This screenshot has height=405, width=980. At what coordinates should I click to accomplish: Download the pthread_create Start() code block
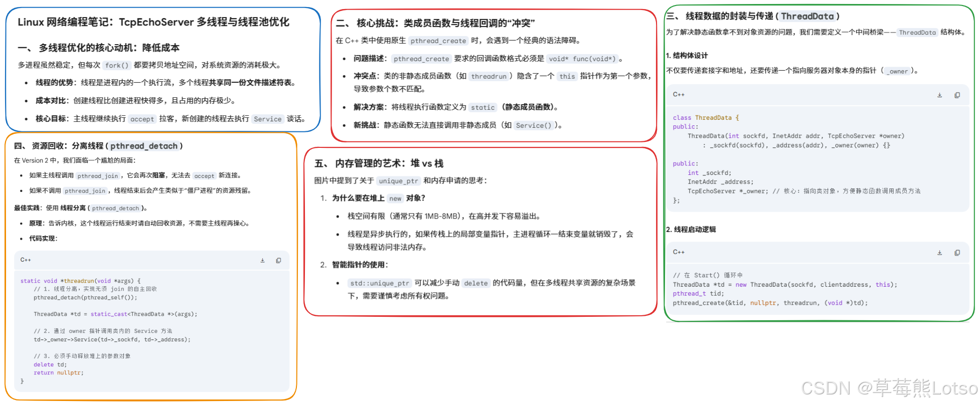pos(939,253)
